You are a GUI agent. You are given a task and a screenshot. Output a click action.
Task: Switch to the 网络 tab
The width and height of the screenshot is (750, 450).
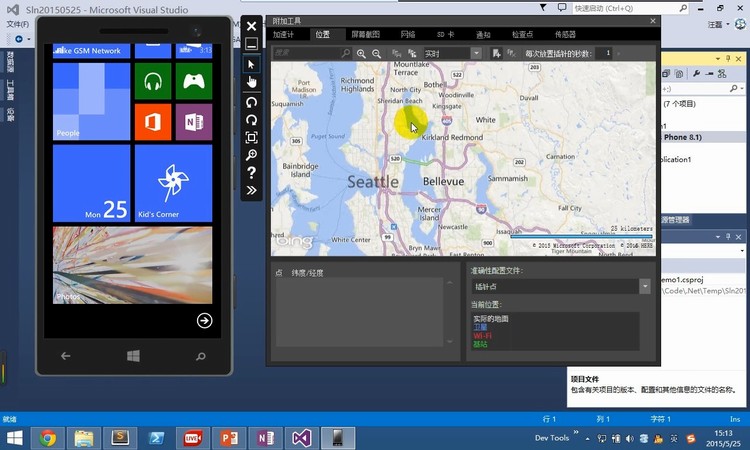408,34
